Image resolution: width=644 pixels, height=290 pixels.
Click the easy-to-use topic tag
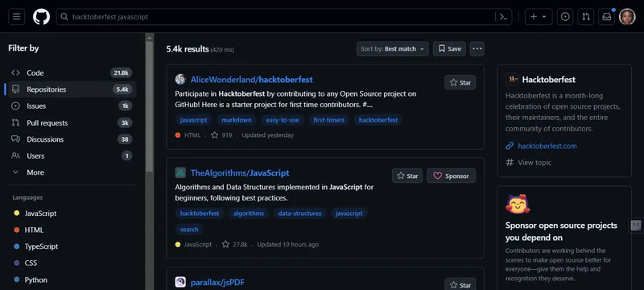click(283, 120)
